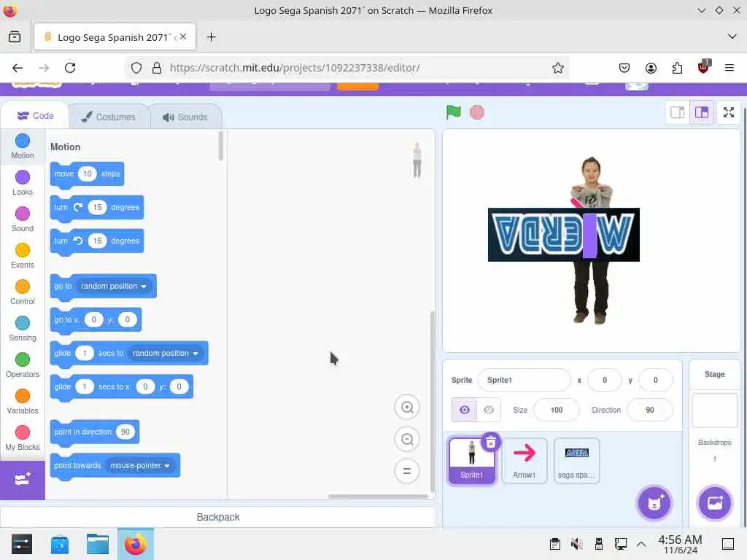Click the address bar URL
Image resolution: width=747 pixels, height=560 pixels.
tap(295, 68)
